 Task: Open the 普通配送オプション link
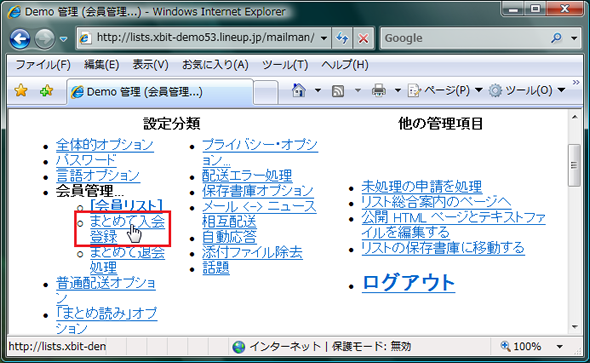tap(106, 290)
